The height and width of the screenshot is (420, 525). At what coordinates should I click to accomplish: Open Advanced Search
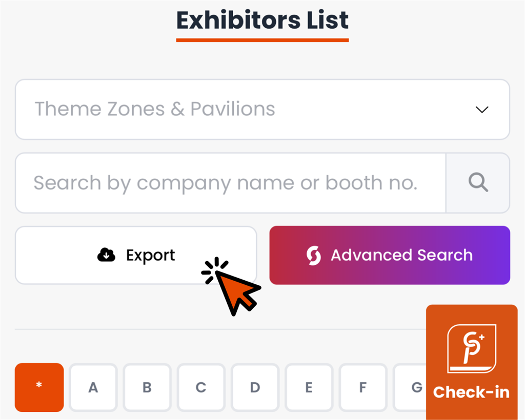point(390,255)
